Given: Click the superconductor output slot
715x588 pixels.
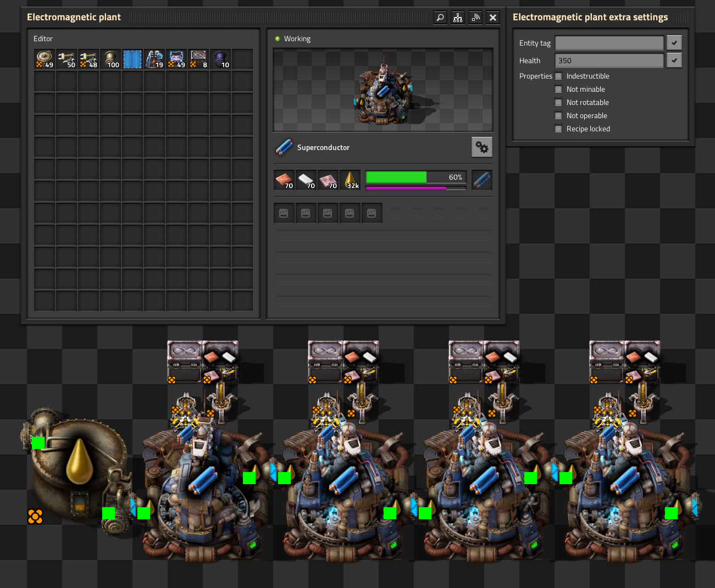Looking at the screenshot, I should pos(482,180).
